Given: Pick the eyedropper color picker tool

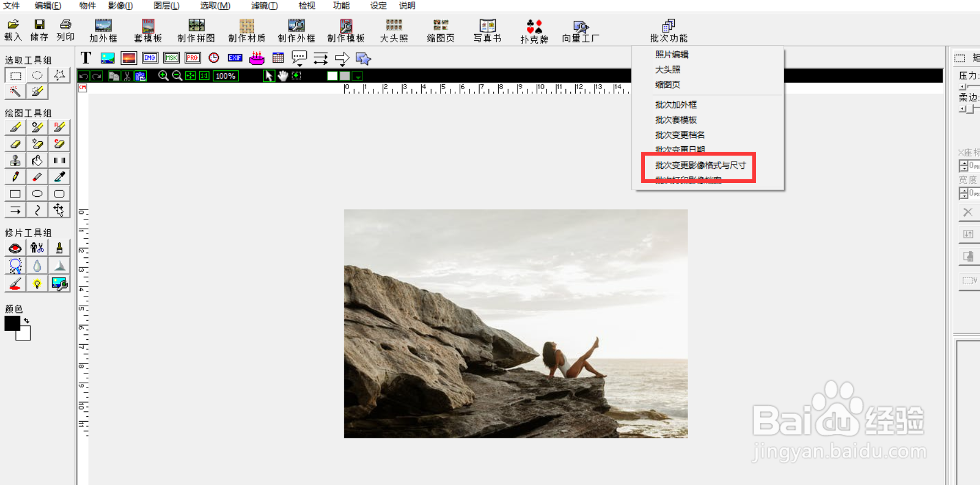Looking at the screenshot, I should [x=59, y=177].
